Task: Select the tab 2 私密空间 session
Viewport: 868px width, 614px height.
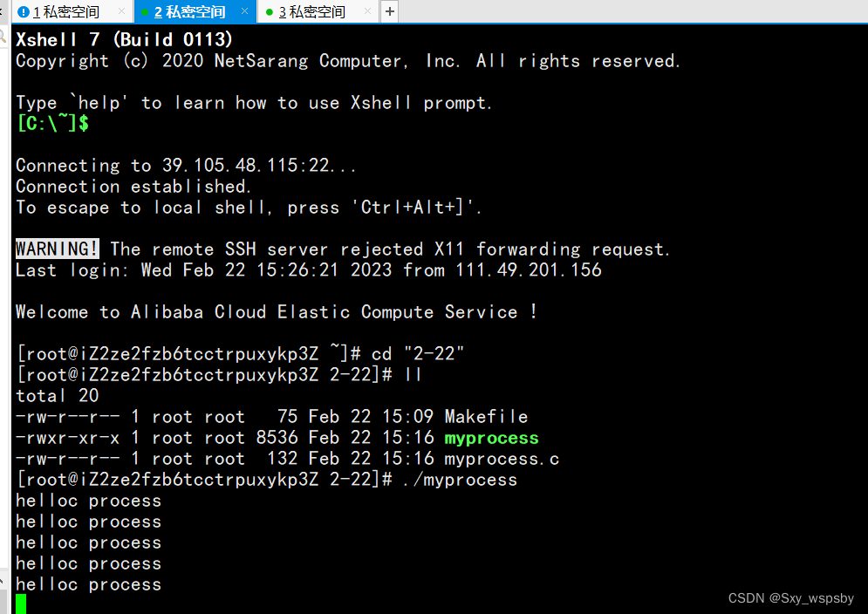Action: pyautogui.click(x=193, y=12)
